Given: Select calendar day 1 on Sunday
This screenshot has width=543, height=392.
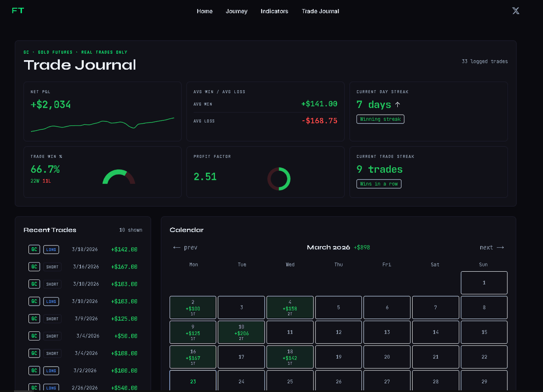Looking at the screenshot, I should pyautogui.click(x=484, y=283).
